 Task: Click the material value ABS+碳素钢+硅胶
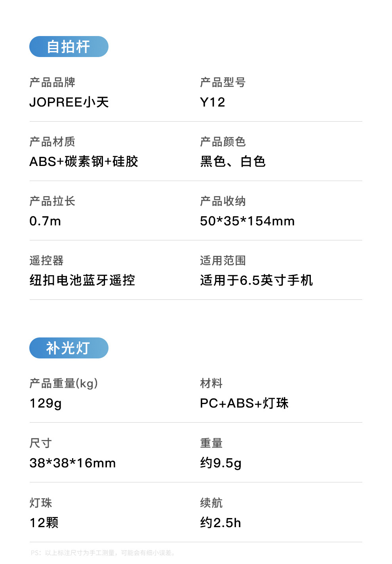pos(84,162)
